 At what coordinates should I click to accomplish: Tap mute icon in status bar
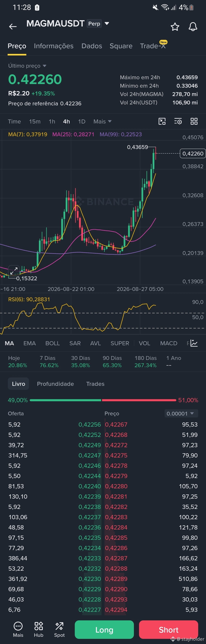pos(155,7)
